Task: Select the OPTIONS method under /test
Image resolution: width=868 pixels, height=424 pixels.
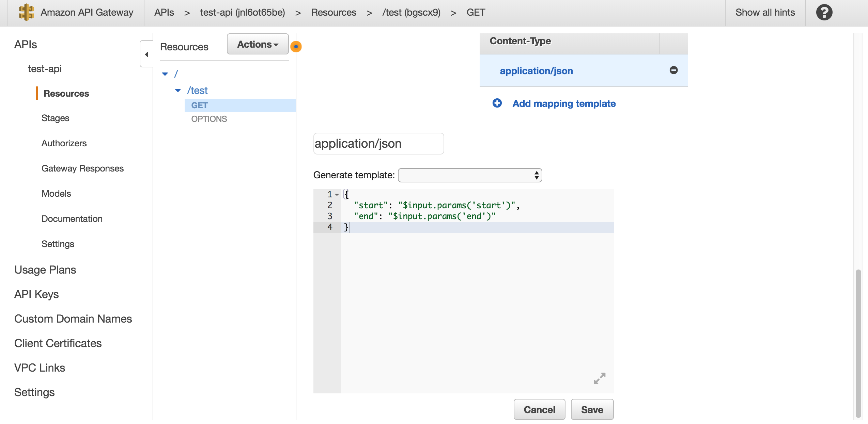Action: click(x=209, y=119)
